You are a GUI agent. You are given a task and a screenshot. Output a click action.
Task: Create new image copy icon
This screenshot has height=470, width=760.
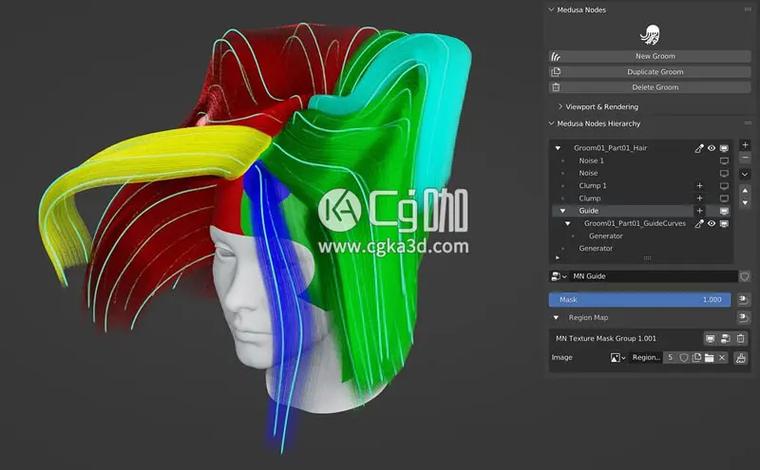click(697, 358)
